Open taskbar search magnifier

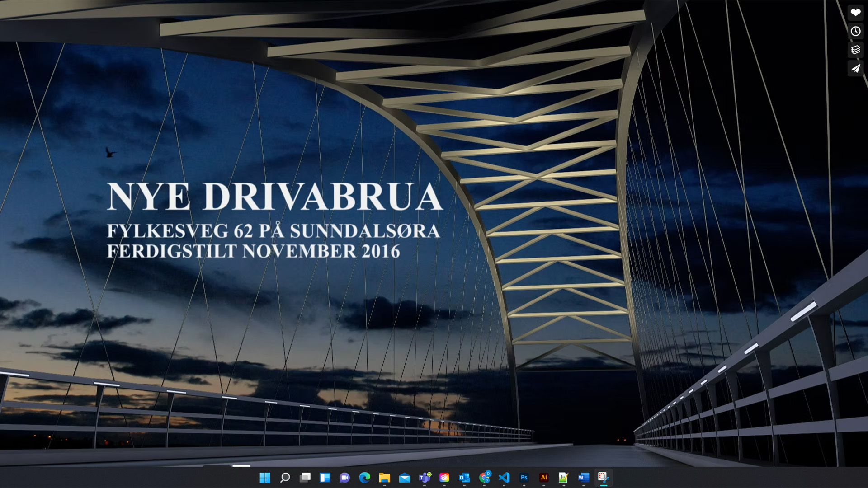[x=285, y=478]
